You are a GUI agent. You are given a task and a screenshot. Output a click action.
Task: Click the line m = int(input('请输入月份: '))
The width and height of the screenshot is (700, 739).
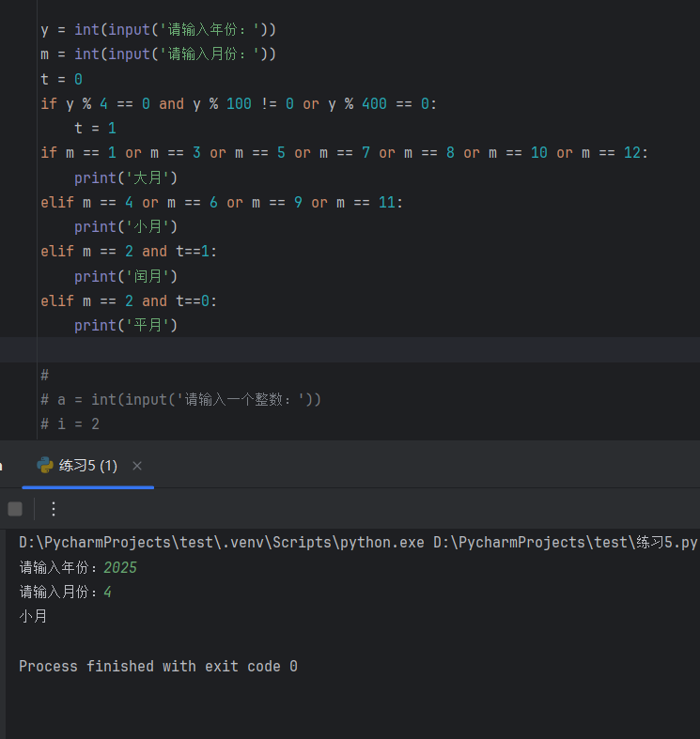pos(158,54)
